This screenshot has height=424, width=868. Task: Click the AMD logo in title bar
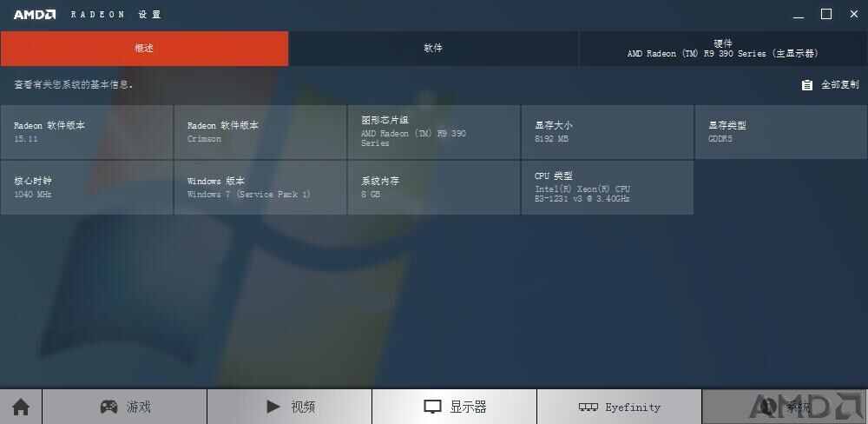pos(35,15)
